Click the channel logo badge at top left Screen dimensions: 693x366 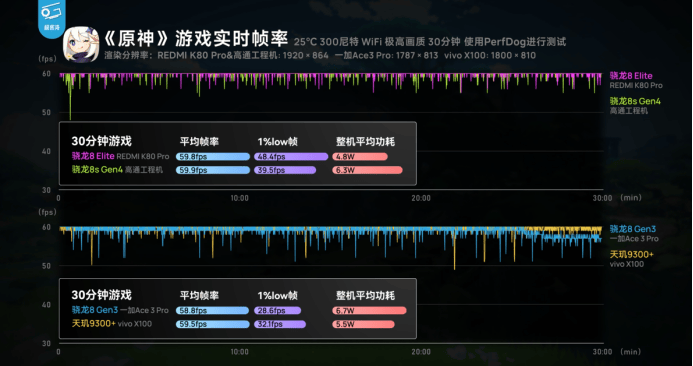click(52, 18)
